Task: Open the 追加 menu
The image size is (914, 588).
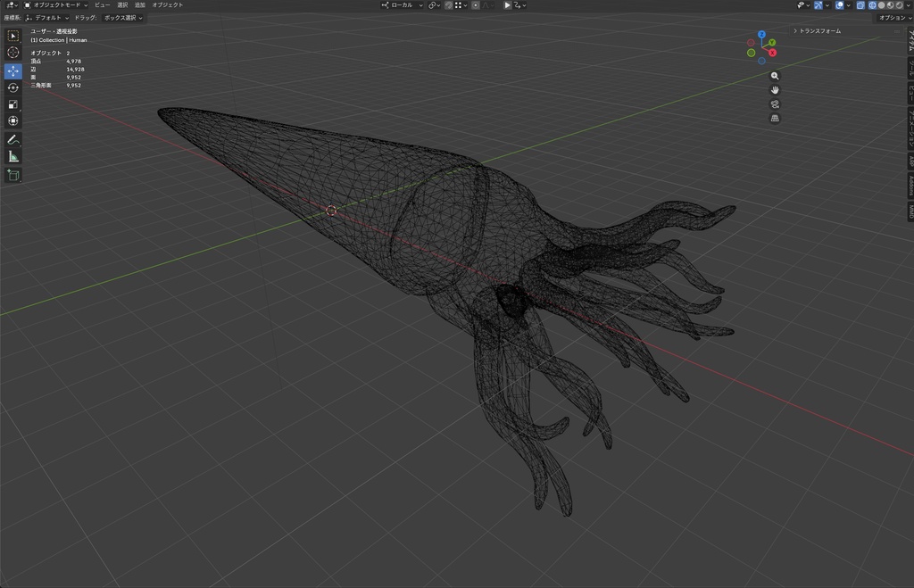Action: pos(140,4)
